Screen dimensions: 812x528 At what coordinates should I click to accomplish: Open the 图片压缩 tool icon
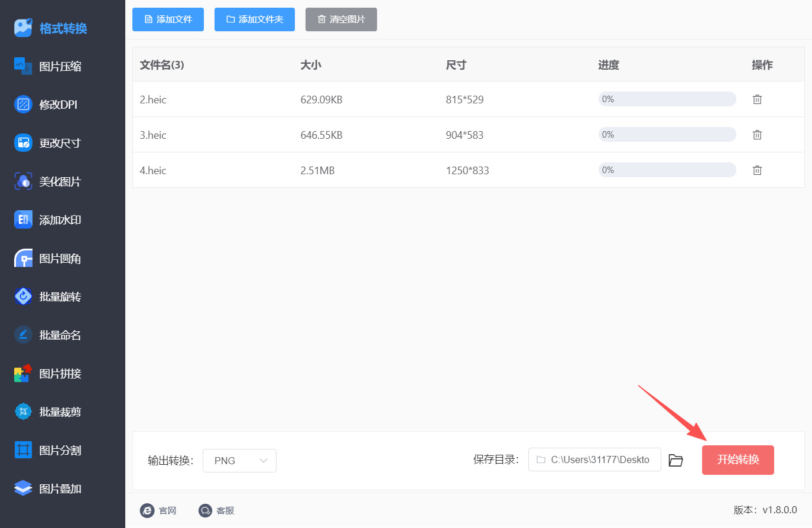(x=23, y=66)
